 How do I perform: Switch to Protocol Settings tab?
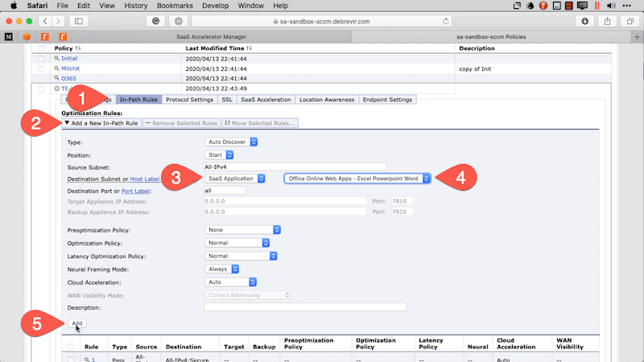(190, 100)
